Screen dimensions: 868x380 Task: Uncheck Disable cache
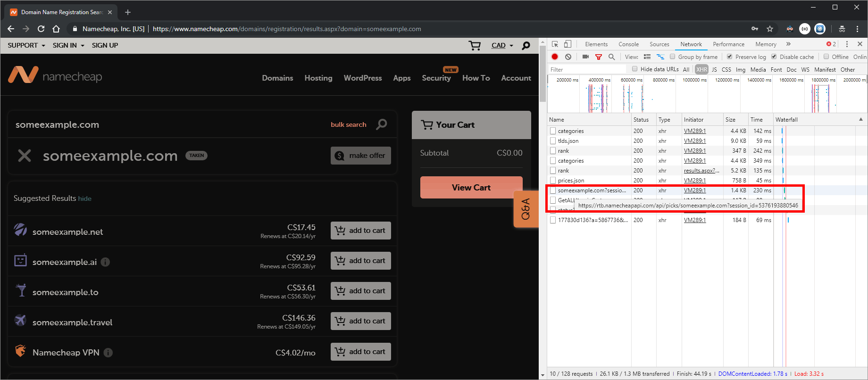(774, 57)
